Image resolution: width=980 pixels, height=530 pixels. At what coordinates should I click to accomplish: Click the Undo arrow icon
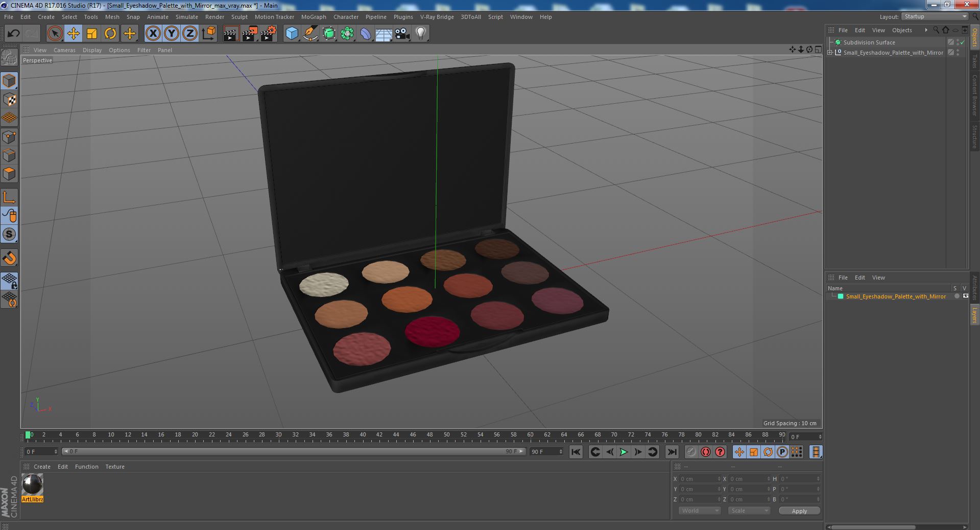coord(13,34)
